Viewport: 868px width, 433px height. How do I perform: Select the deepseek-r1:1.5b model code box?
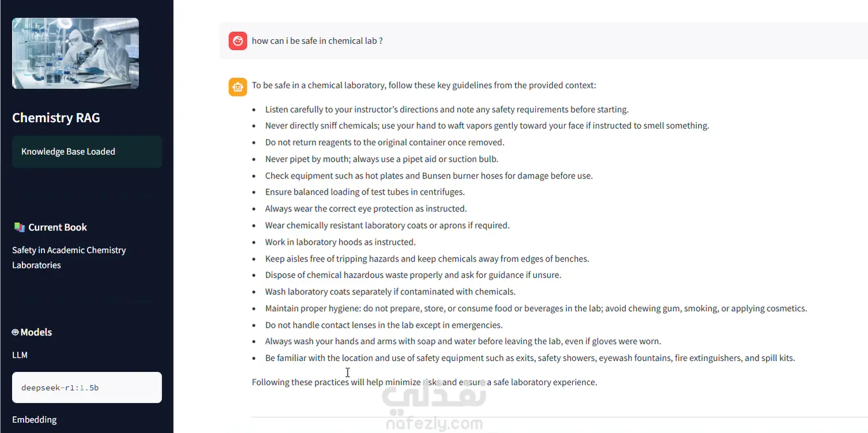click(x=87, y=387)
